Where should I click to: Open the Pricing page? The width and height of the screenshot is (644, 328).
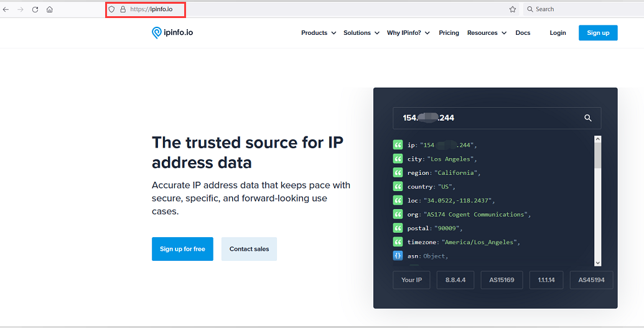[449, 33]
